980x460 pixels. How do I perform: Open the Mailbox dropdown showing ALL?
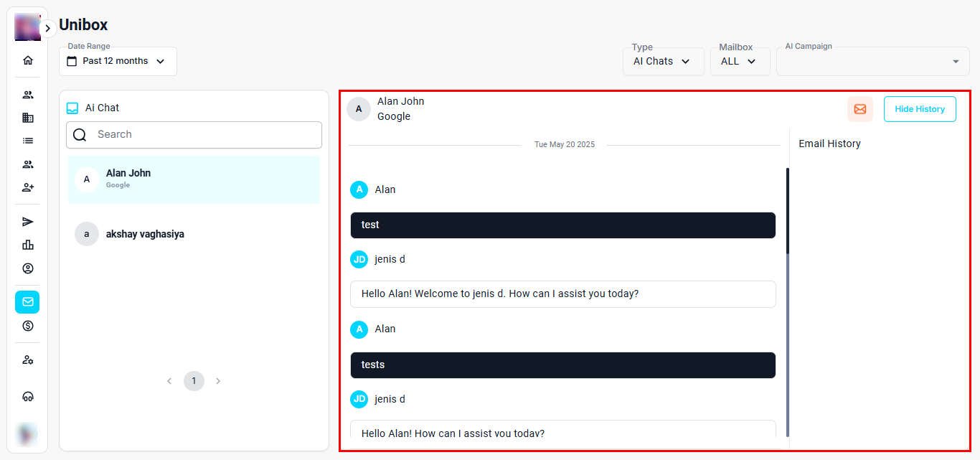click(x=739, y=62)
